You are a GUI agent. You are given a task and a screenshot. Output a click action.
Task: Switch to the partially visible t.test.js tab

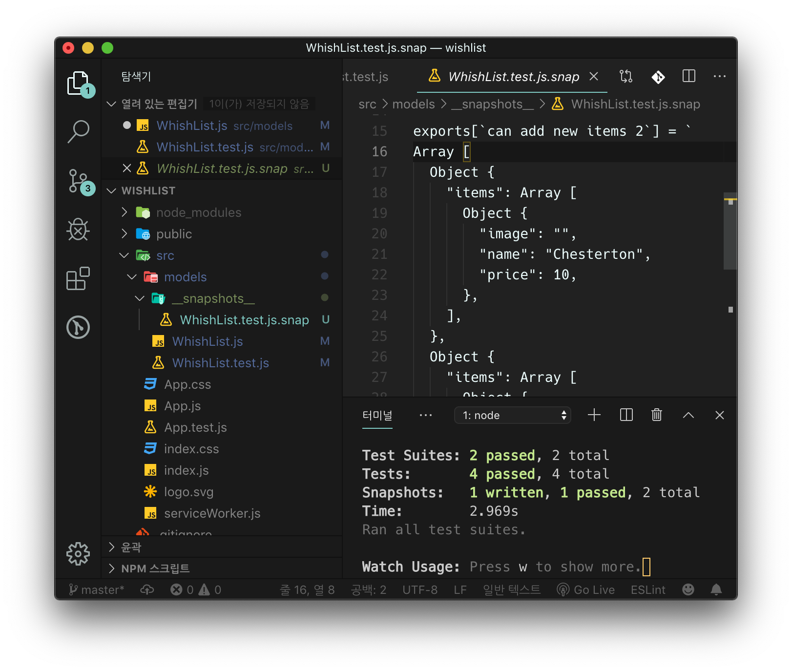366,77
